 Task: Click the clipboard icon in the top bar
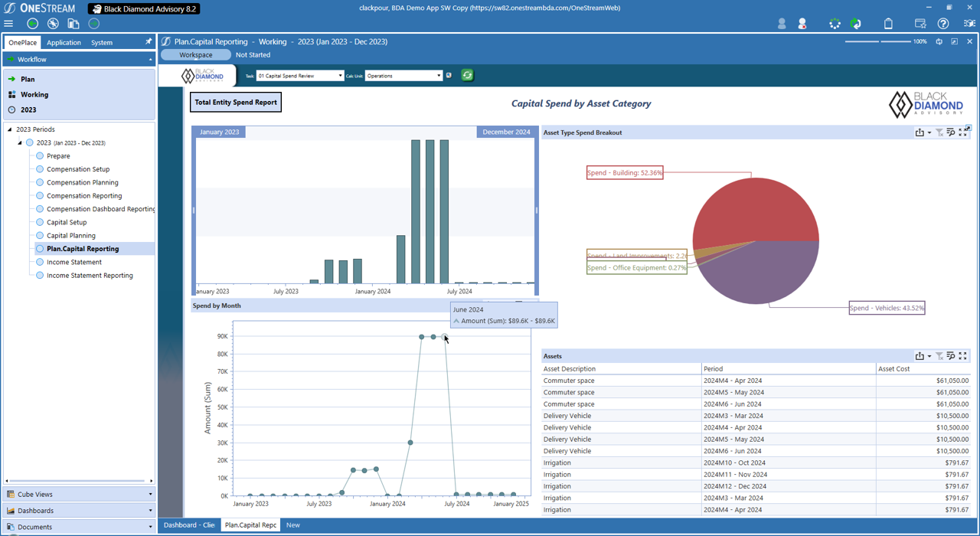click(x=888, y=24)
